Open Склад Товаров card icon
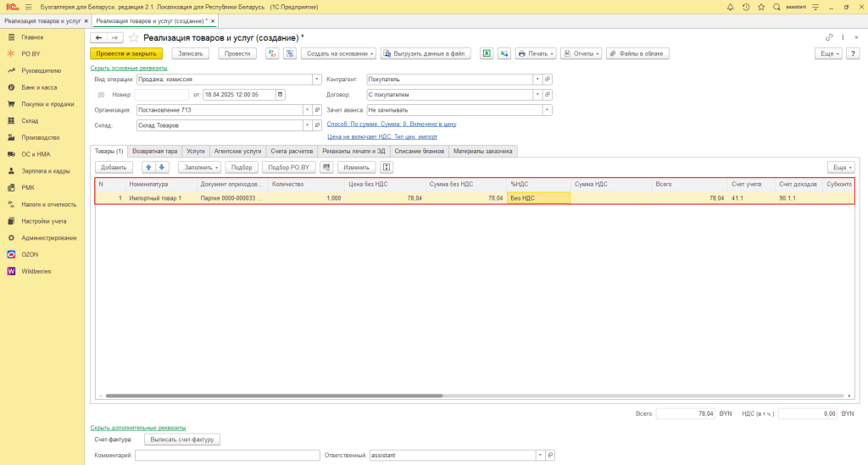Viewport: 868px width, 465px height. 317,125
